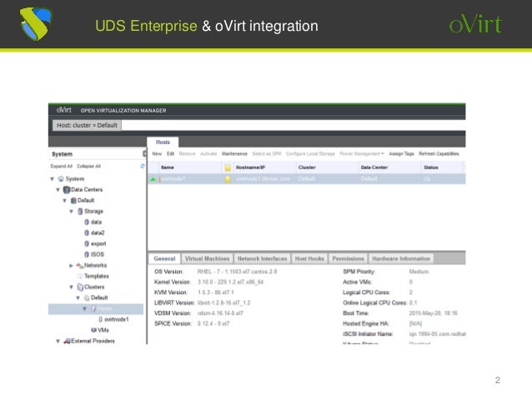Click the ovirtnode1 host icon in tree

100,319
